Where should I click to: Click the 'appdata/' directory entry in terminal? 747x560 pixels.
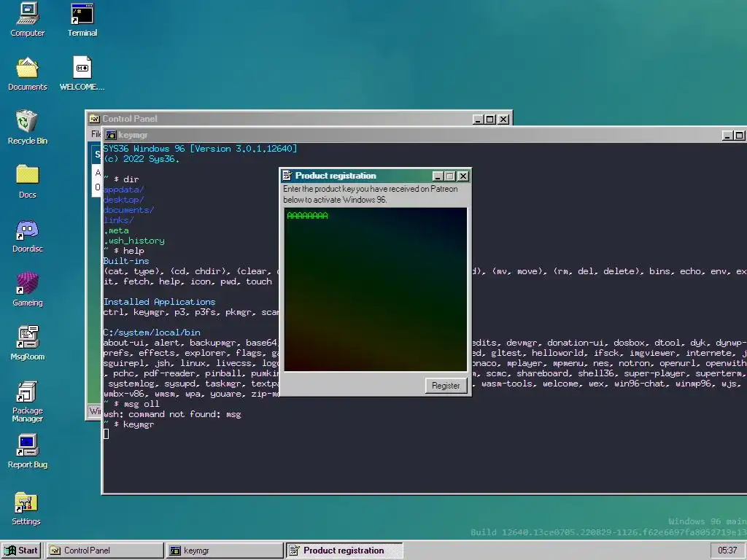(123, 190)
